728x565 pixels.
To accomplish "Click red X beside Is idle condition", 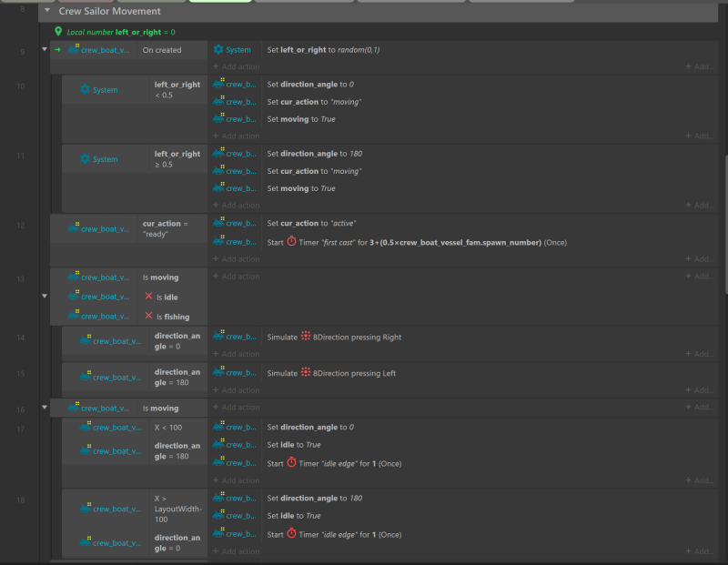I will click(x=148, y=297).
